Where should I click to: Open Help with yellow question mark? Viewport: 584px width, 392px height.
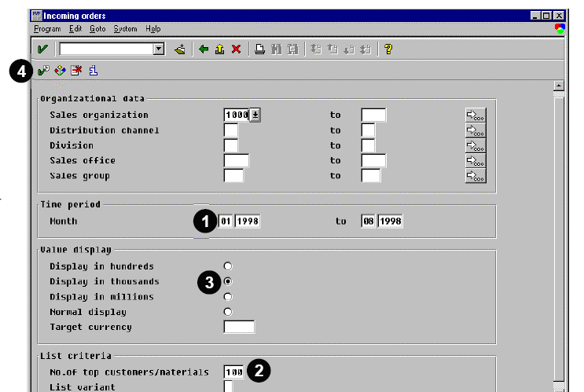388,49
